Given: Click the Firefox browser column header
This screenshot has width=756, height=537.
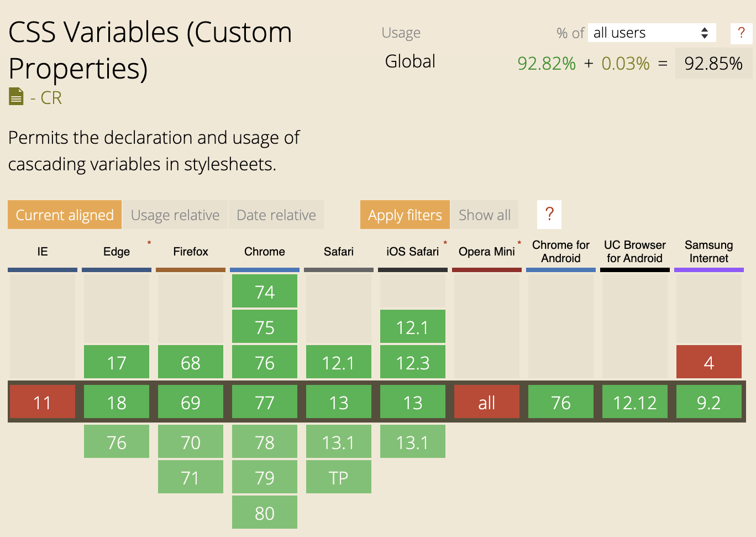Looking at the screenshot, I should coord(191,252).
